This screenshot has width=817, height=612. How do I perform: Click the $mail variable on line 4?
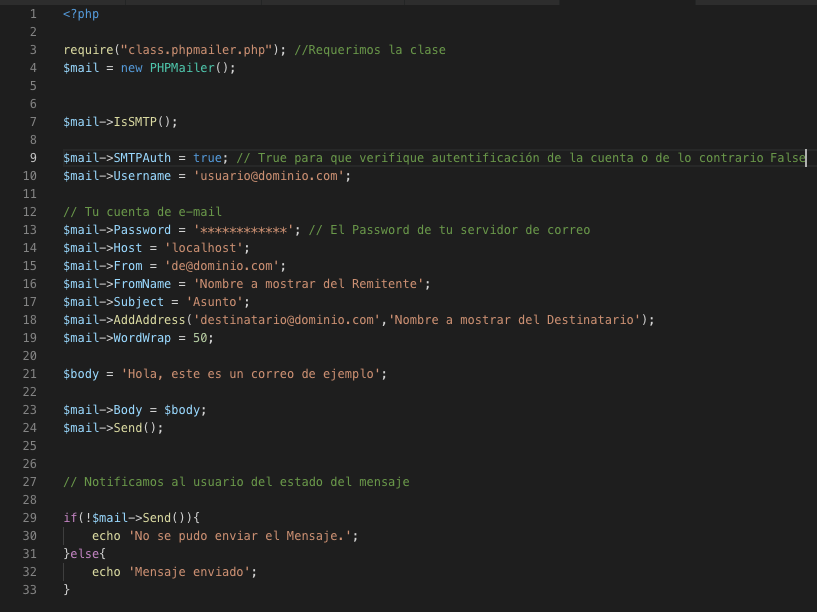80,67
